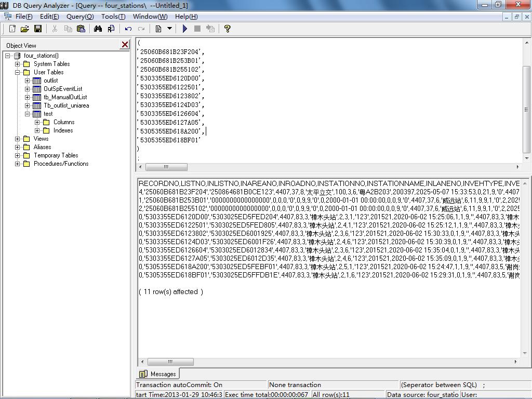
Task: Click the results pane horizontal scrollbar thumb
Action: coord(170,362)
